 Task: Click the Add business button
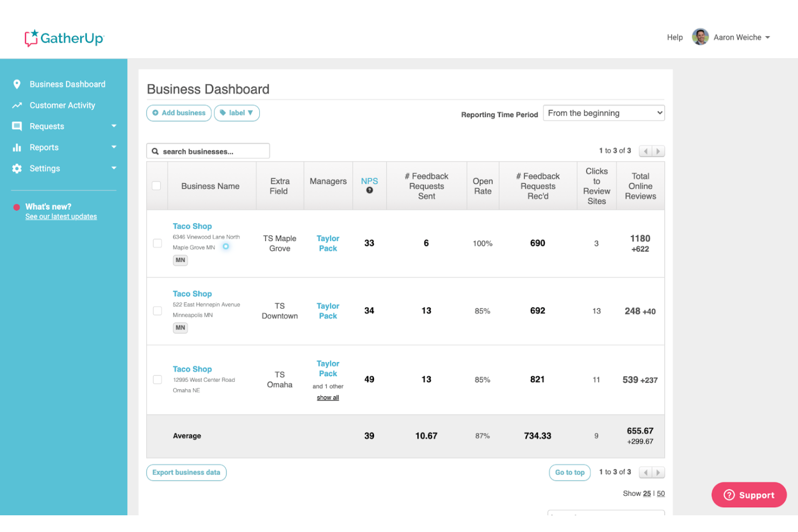click(179, 113)
